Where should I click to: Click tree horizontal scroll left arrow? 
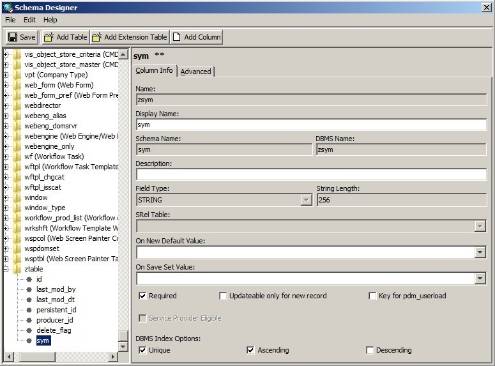(9, 357)
